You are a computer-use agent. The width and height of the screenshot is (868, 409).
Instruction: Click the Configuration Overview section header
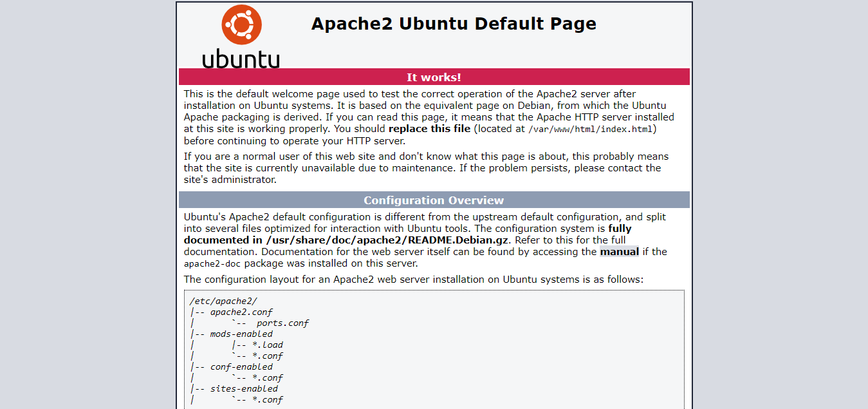click(x=434, y=200)
